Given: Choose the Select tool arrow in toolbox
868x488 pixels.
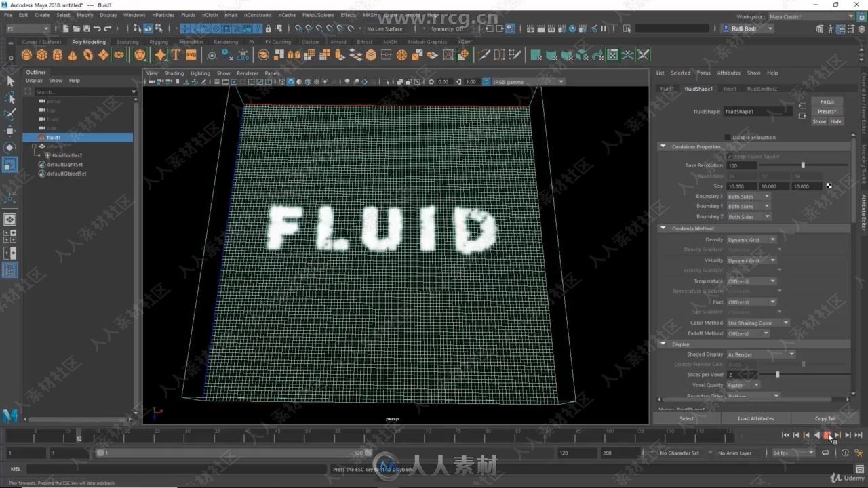Looking at the screenshot, I should pos(10,81).
